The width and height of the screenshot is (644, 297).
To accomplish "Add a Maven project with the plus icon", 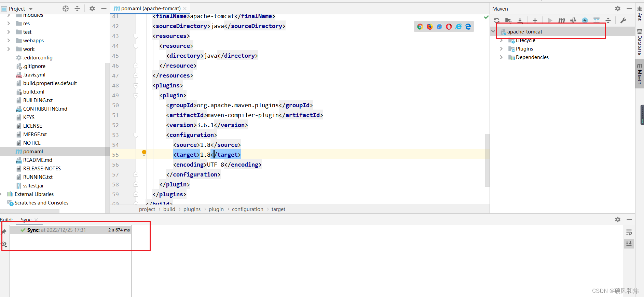I will (x=535, y=20).
